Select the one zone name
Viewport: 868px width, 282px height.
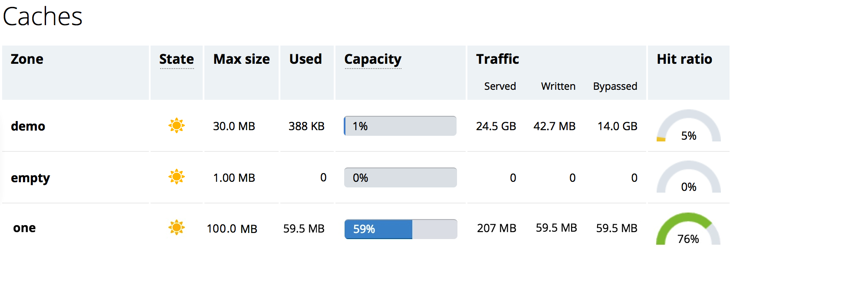tap(24, 228)
